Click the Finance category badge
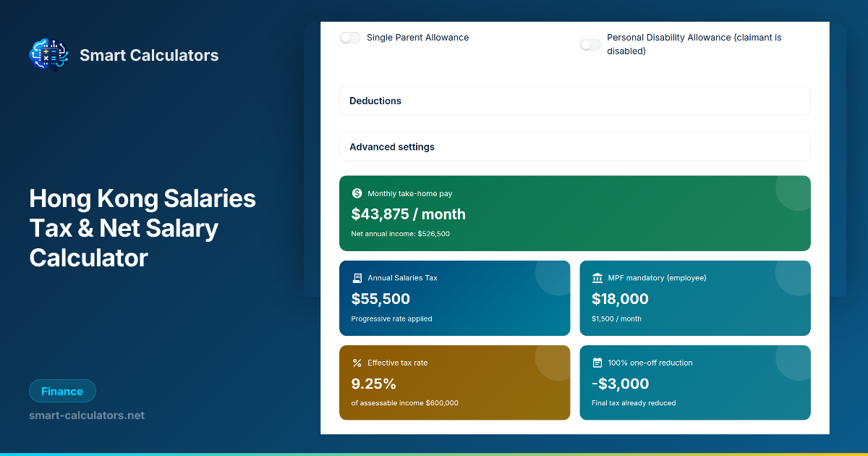The height and width of the screenshot is (456, 868). (x=62, y=391)
